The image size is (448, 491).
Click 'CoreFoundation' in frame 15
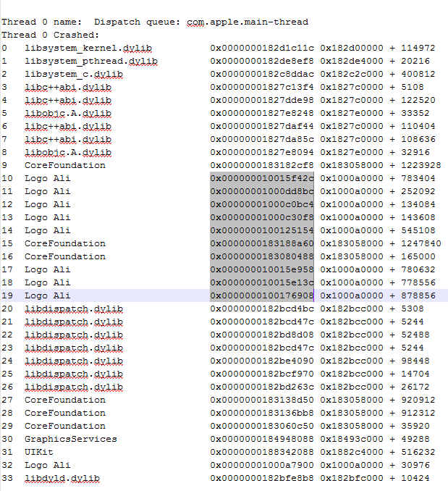(x=65, y=243)
